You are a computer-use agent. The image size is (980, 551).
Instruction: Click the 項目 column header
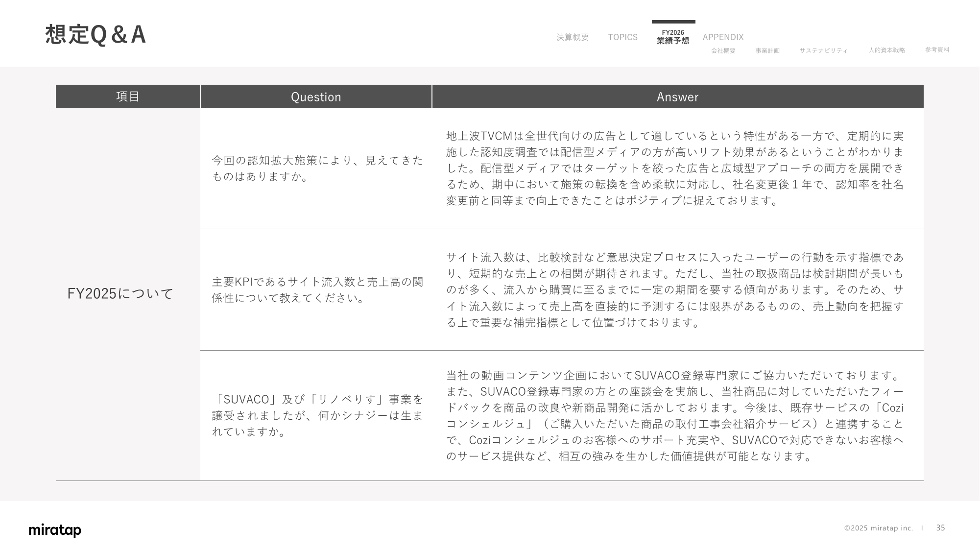128,96
